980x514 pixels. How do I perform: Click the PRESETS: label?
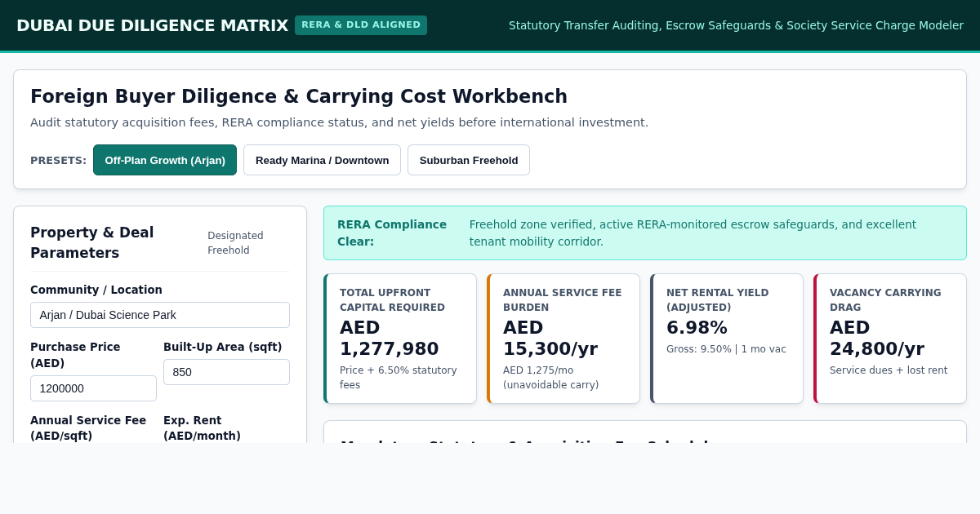(x=58, y=160)
